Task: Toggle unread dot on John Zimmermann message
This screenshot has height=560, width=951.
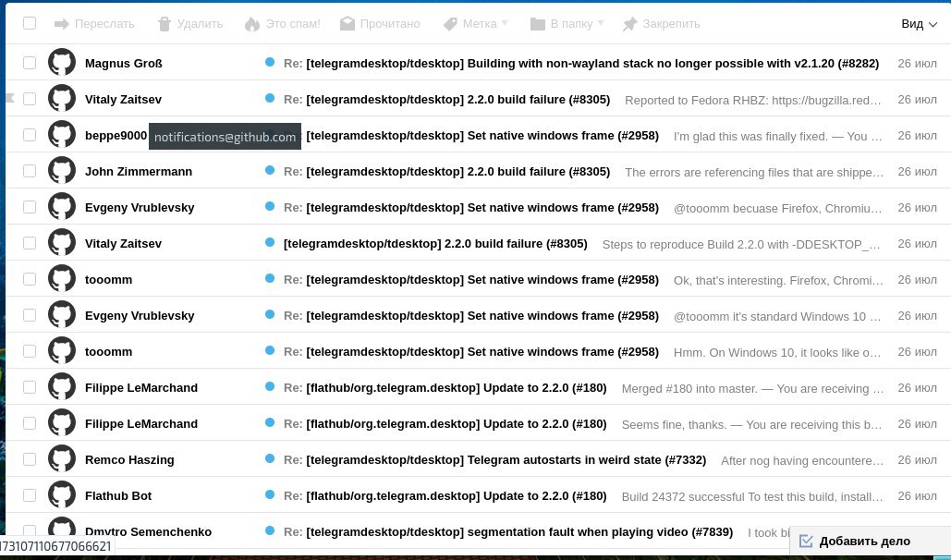Action: [x=270, y=170]
